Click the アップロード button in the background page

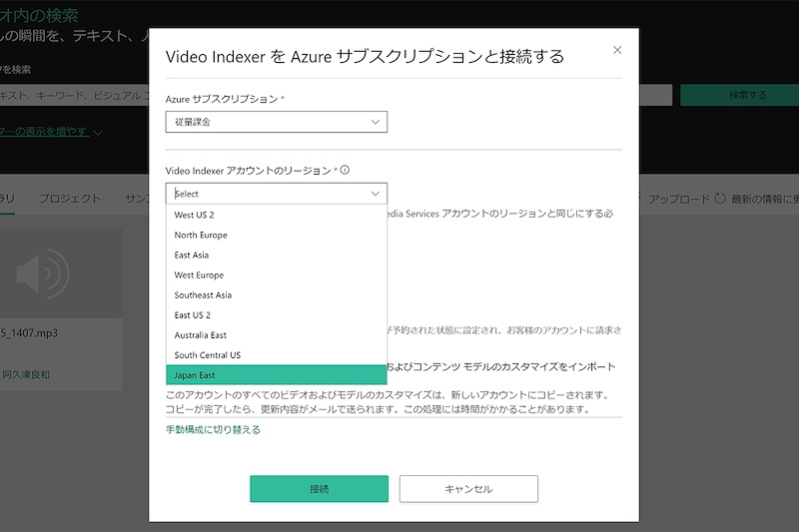pyautogui.click(x=679, y=199)
